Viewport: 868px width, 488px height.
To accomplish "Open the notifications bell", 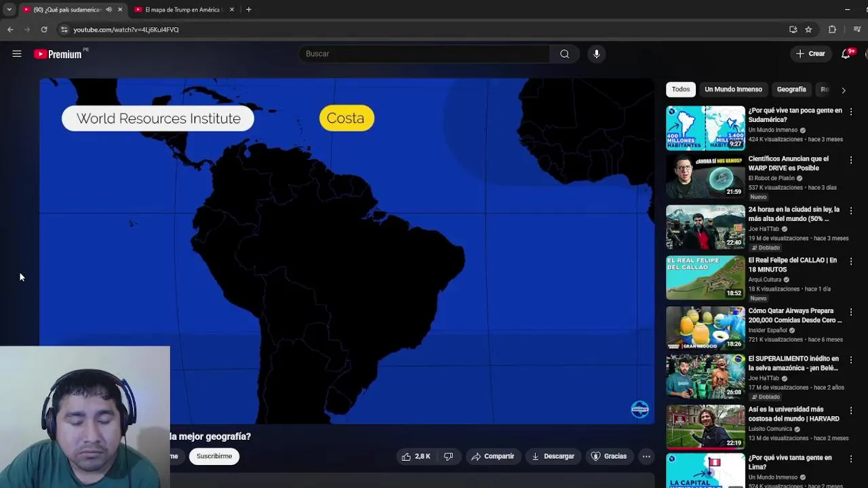I will [x=846, y=54].
